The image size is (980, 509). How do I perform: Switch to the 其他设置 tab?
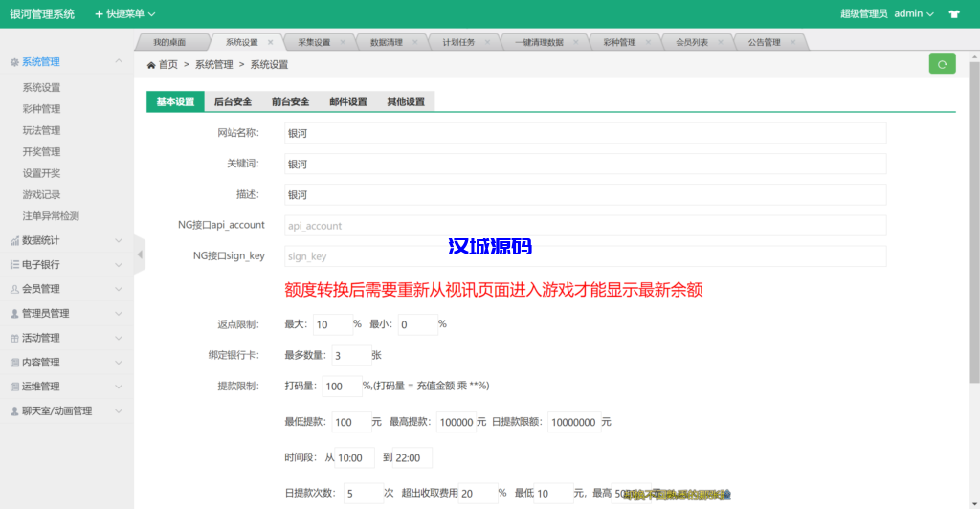[x=406, y=101]
